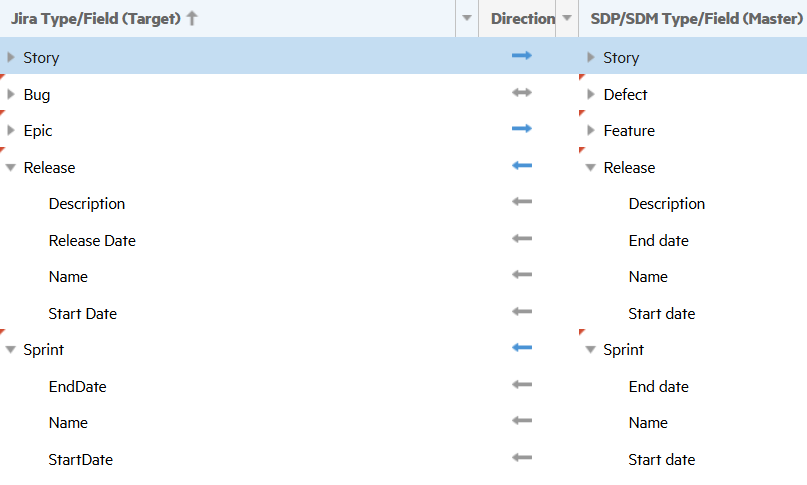
Task: Expand the Jira Story type row
Action: [11, 58]
